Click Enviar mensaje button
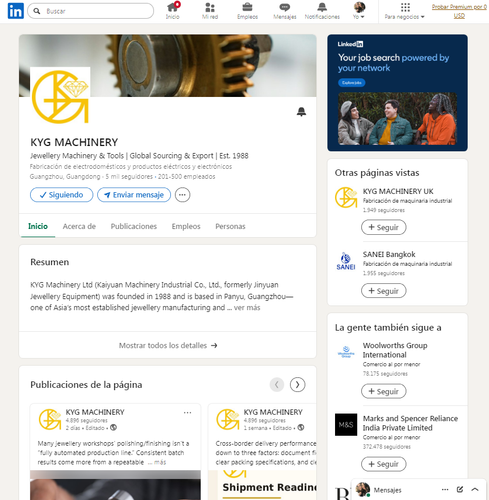The image size is (489, 500). [x=134, y=195]
